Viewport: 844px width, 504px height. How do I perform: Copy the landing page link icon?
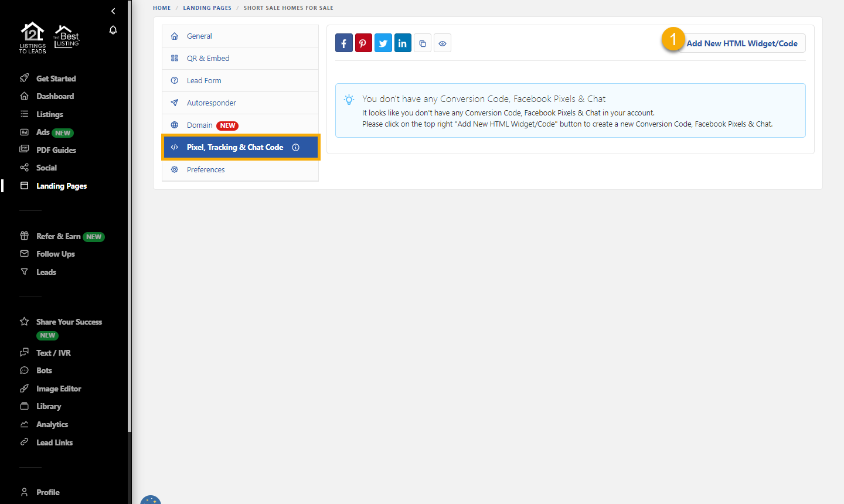point(423,43)
